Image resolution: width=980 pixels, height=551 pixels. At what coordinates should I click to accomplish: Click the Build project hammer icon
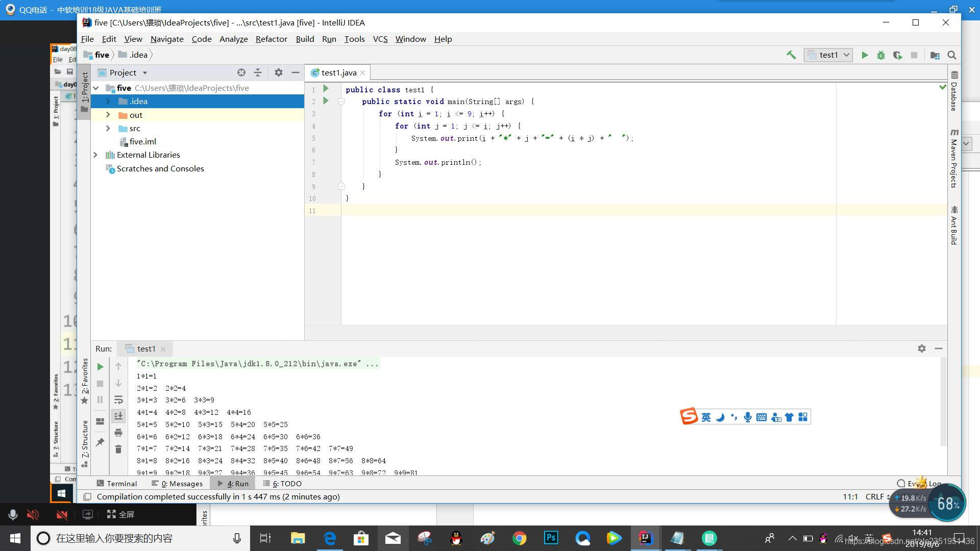(x=791, y=55)
